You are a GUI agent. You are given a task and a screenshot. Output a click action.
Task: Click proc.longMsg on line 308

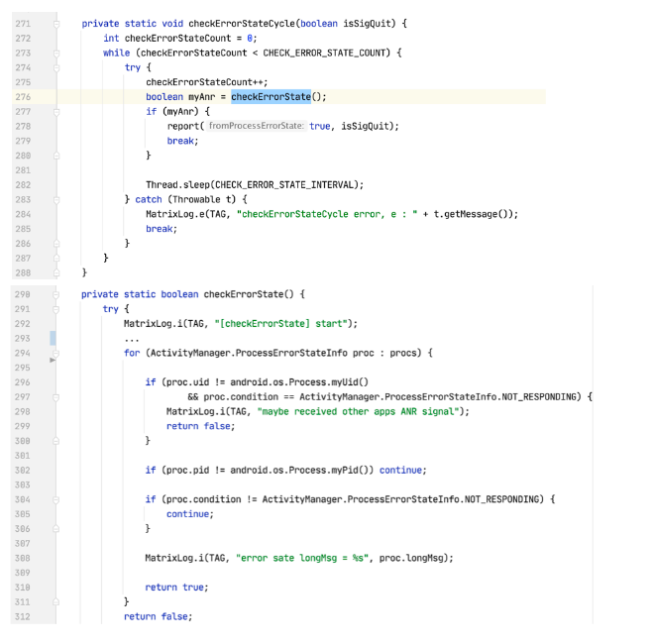tap(411, 558)
